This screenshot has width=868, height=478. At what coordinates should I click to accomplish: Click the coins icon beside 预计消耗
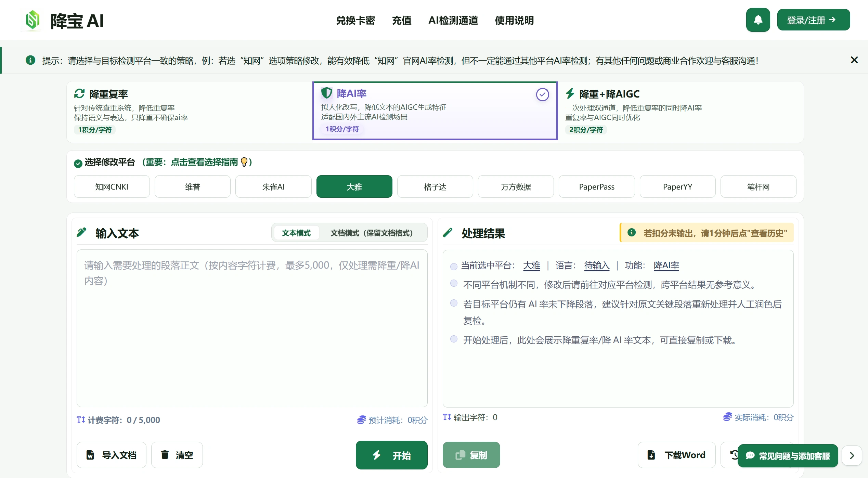point(361,420)
